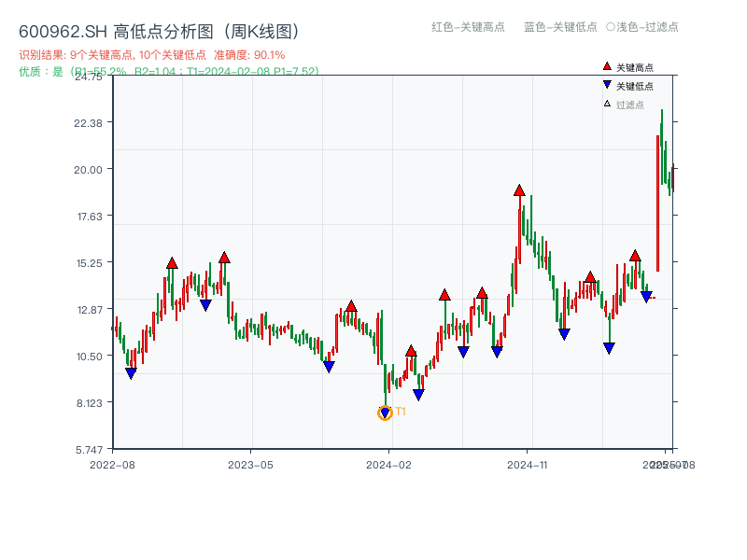Click blue low marker right of T1 near 8.5
Screen dimensions: 747x560
(418, 395)
